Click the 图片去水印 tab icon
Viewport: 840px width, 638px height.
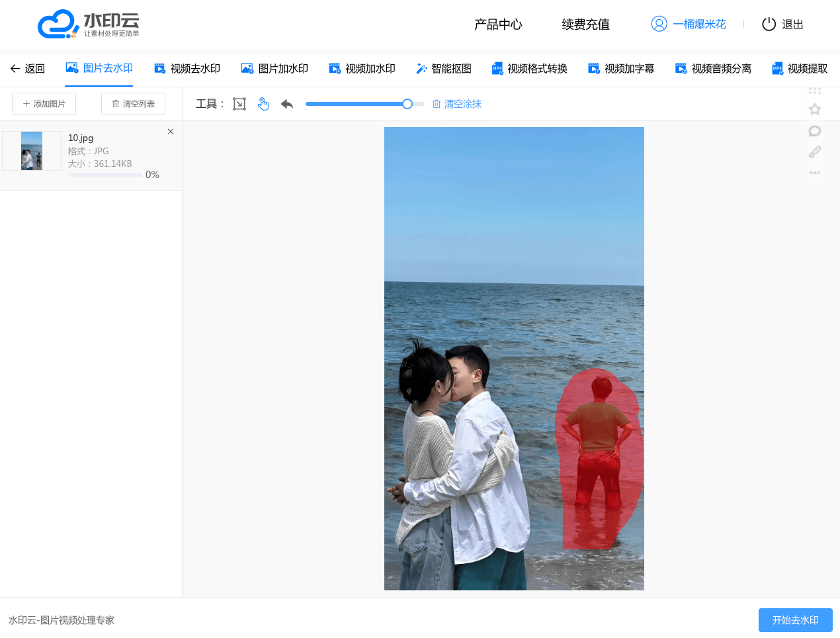click(x=72, y=68)
